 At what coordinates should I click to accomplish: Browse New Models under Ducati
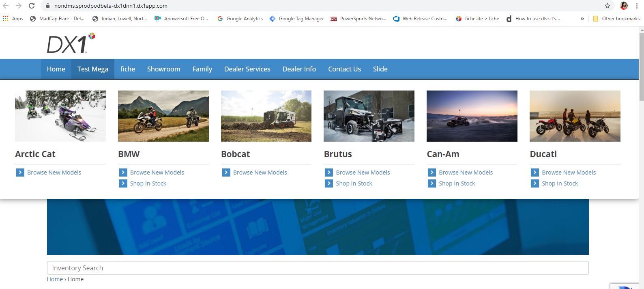[x=569, y=173]
